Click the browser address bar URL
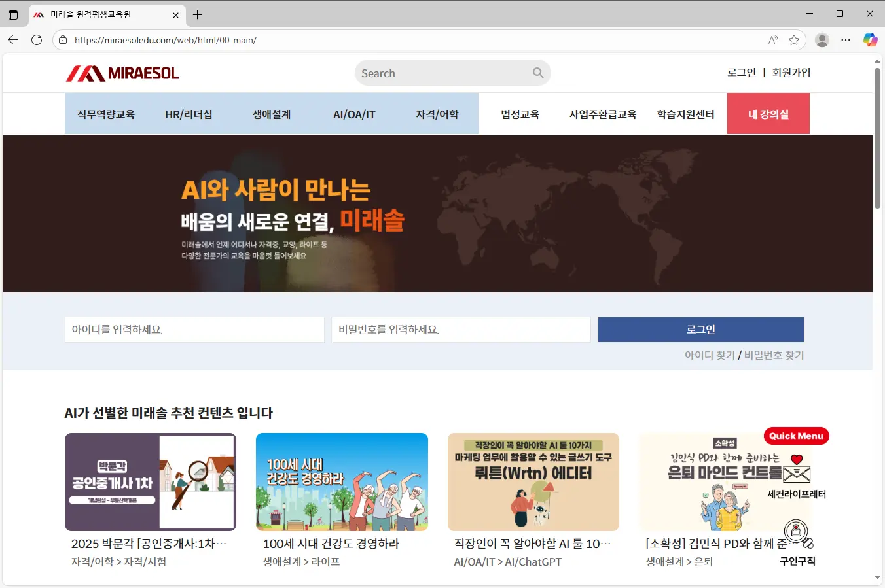The height and width of the screenshot is (588, 885). click(x=166, y=40)
